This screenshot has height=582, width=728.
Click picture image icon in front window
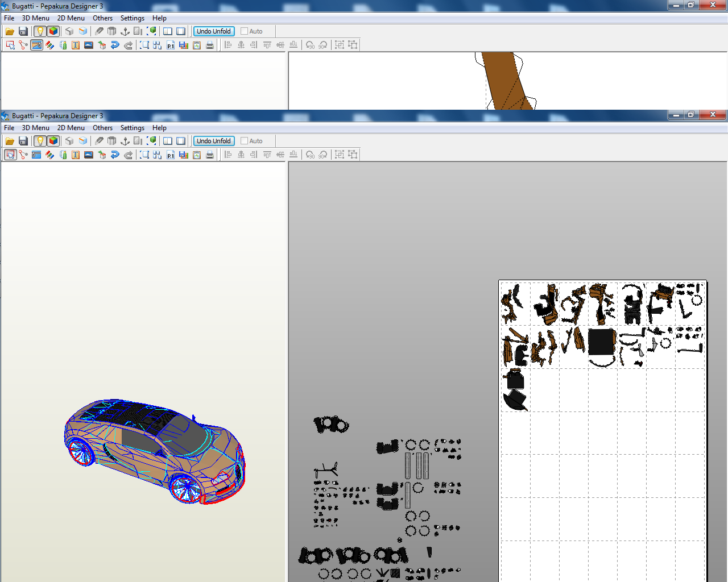pyautogui.click(x=89, y=155)
